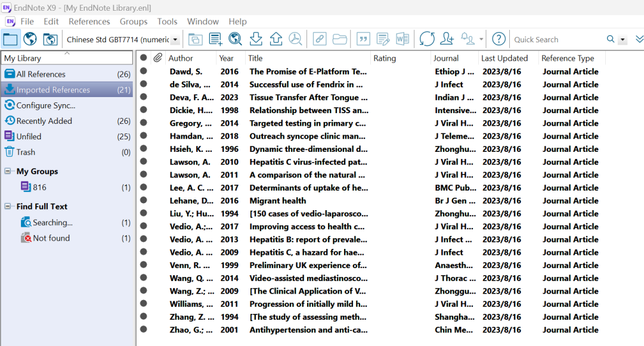Click the EndNote icon in menu bar
Screen dimensions: 644x346
[10, 21]
